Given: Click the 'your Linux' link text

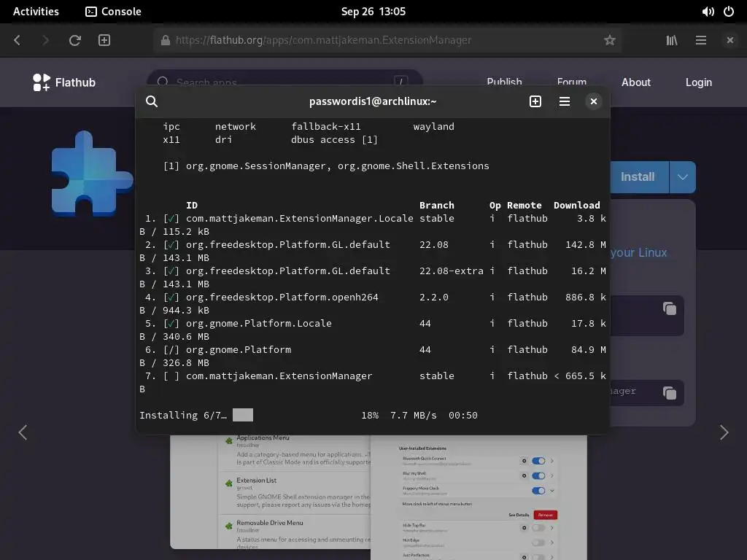Looking at the screenshot, I should point(639,252).
